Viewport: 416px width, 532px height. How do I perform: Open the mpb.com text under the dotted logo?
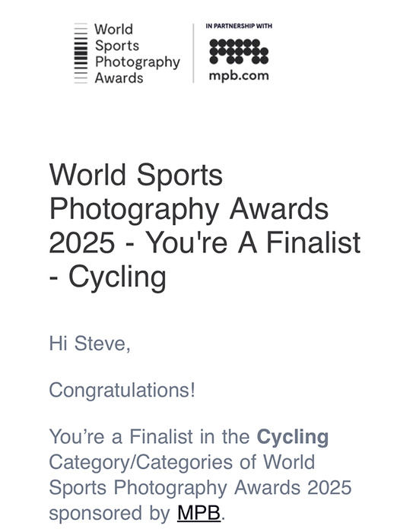click(x=239, y=75)
